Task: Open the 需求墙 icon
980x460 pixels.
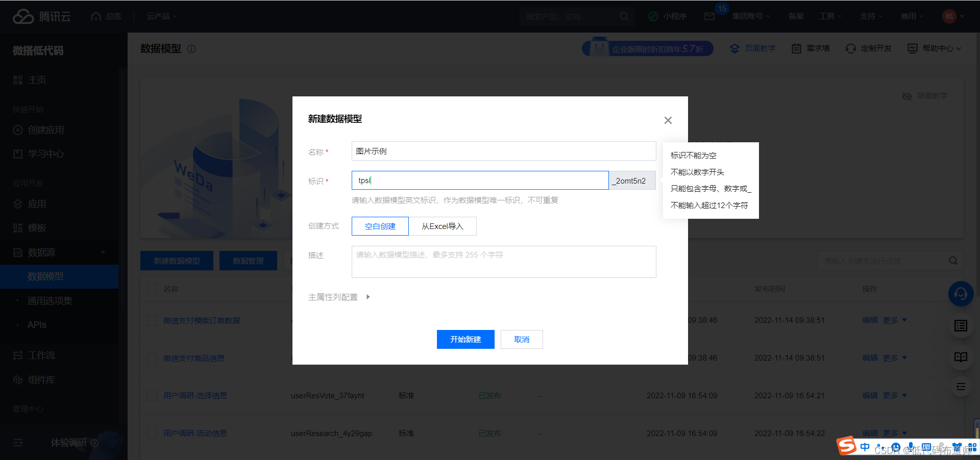Action: click(x=796, y=48)
